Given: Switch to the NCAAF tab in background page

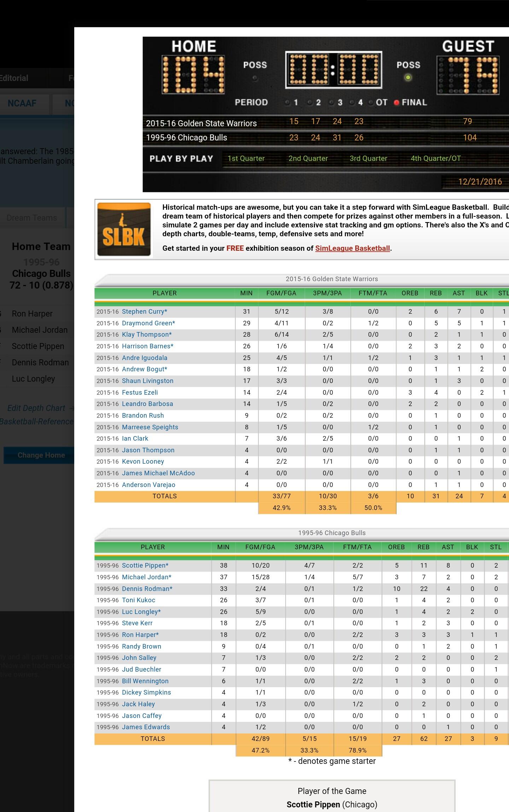Looking at the screenshot, I should 22,104.
